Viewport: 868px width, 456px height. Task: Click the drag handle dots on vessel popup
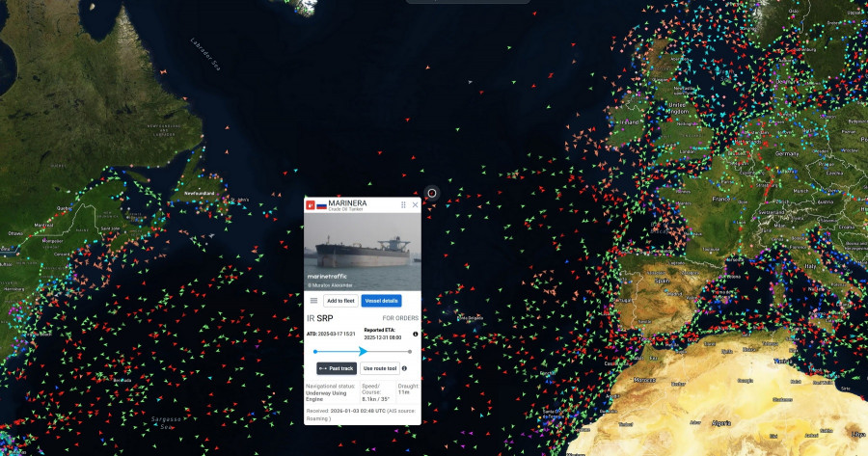[403, 204]
